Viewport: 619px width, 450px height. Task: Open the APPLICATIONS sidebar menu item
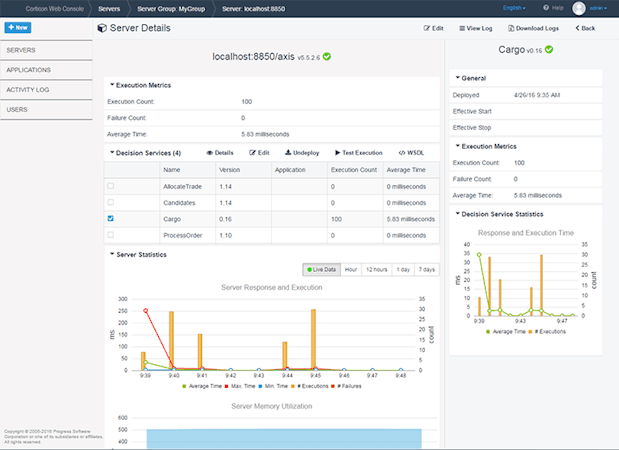46,70
